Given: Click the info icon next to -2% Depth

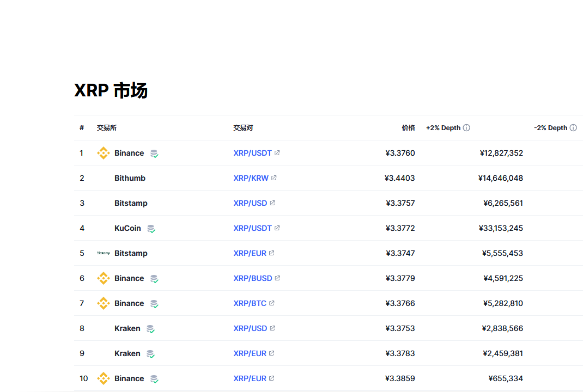Looking at the screenshot, I should [x=573, y=128].
